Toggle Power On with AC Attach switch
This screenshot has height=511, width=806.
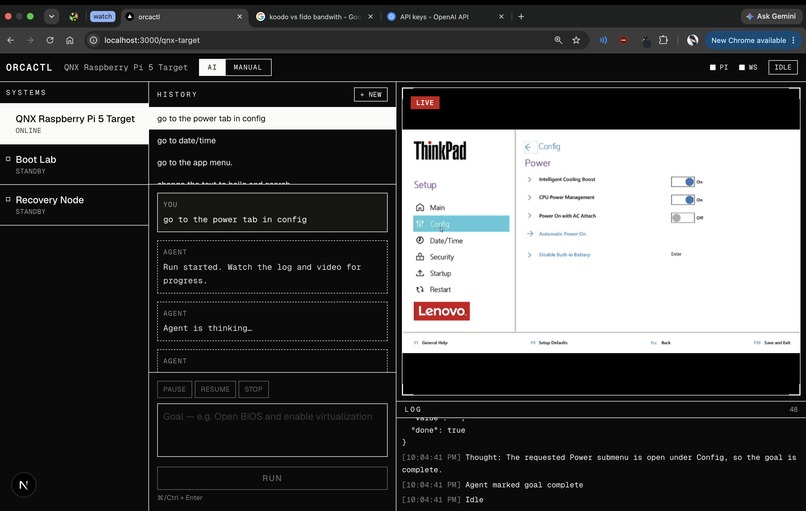tap(683, 217)
